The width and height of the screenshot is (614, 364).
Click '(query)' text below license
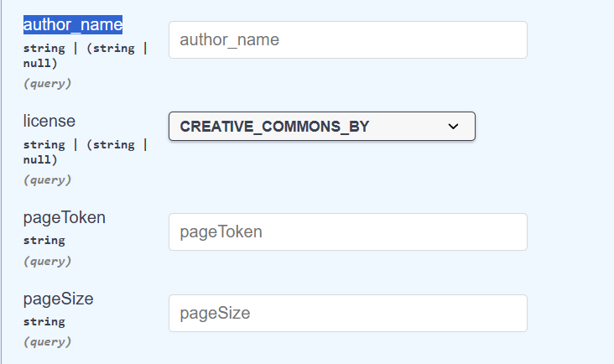pos(47,179)
